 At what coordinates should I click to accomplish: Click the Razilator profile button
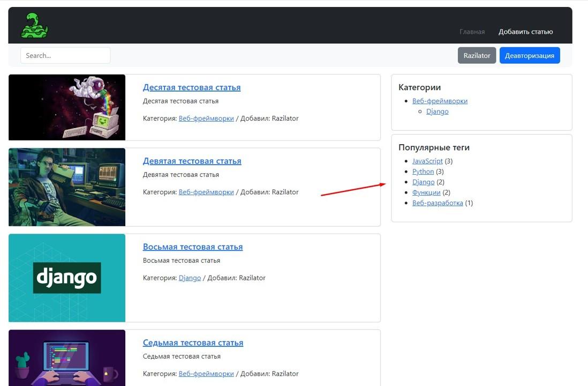[x=477, y=55]
